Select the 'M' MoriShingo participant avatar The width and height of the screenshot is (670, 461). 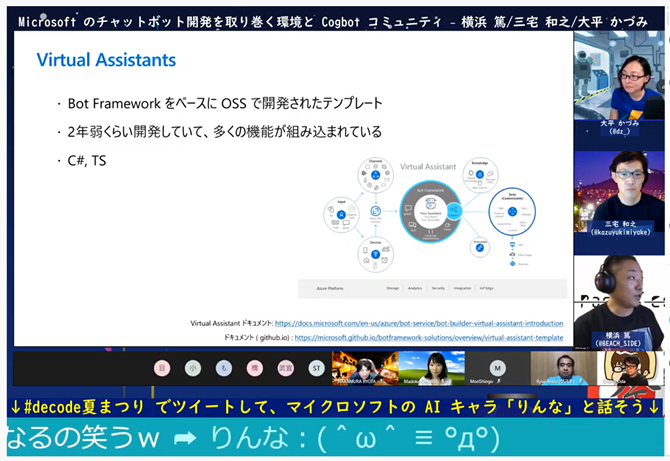[x=497, y=368]
